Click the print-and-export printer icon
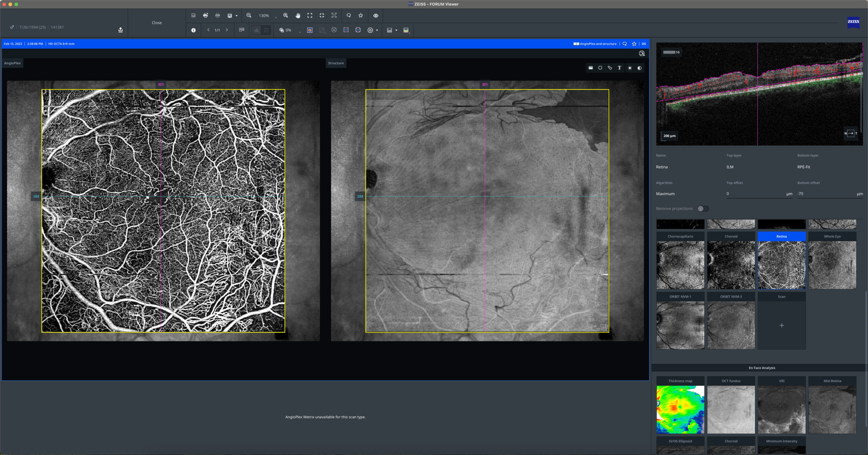The width and height of the screenshot is (868, 455). point(205,16)
